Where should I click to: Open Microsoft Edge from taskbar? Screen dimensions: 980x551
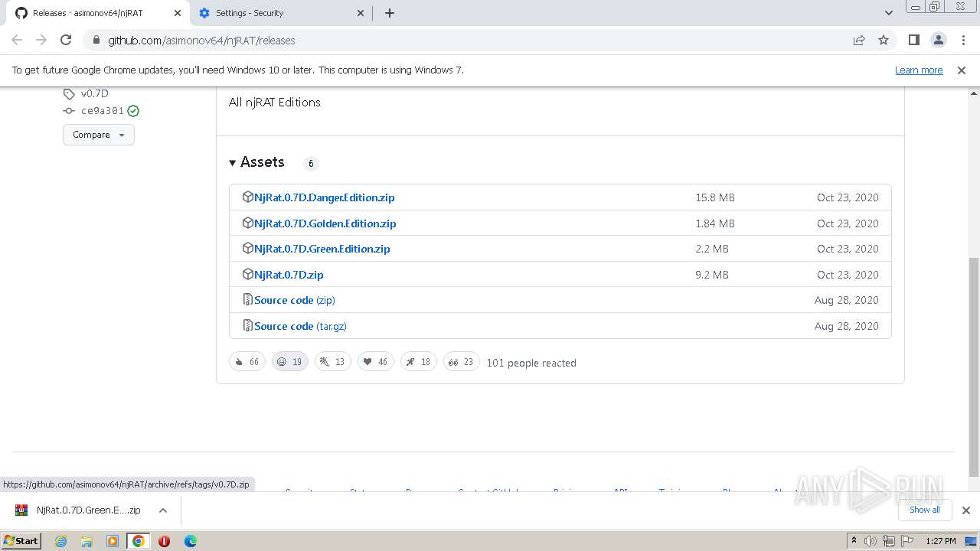[190, 540]
